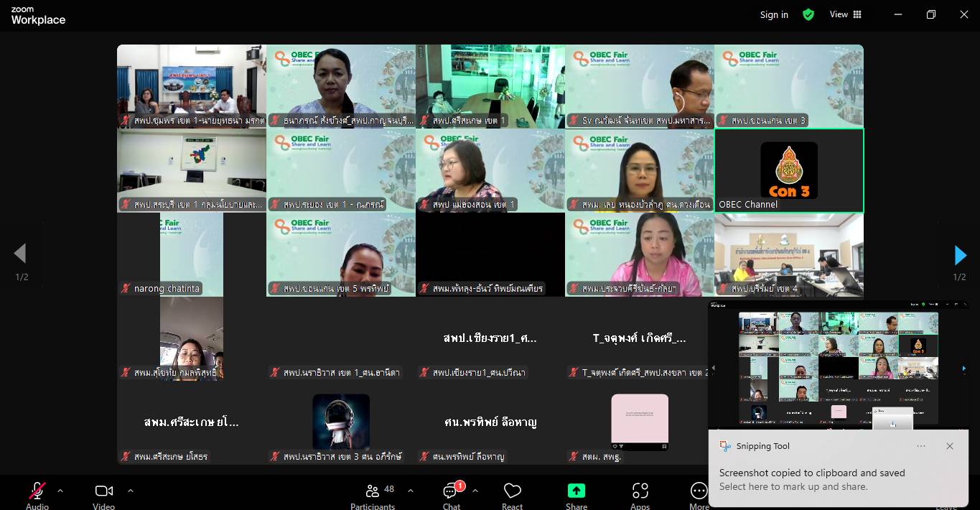This screenshot has width=980, height=510.
Task: Open Snipping Tool notification options menu
Action: 921,446
